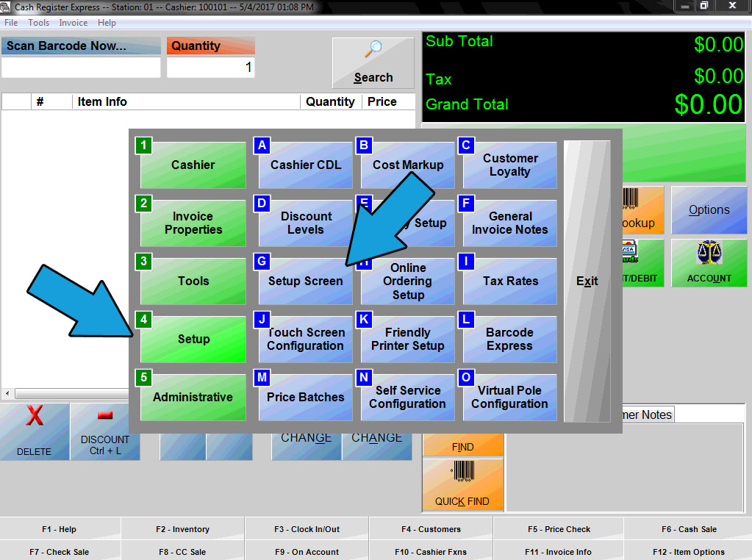Open the Cashier green menu button
Image resolution: width=752 pixels, height=560 pixels.
pyautogui.click(x=193, y=165)
